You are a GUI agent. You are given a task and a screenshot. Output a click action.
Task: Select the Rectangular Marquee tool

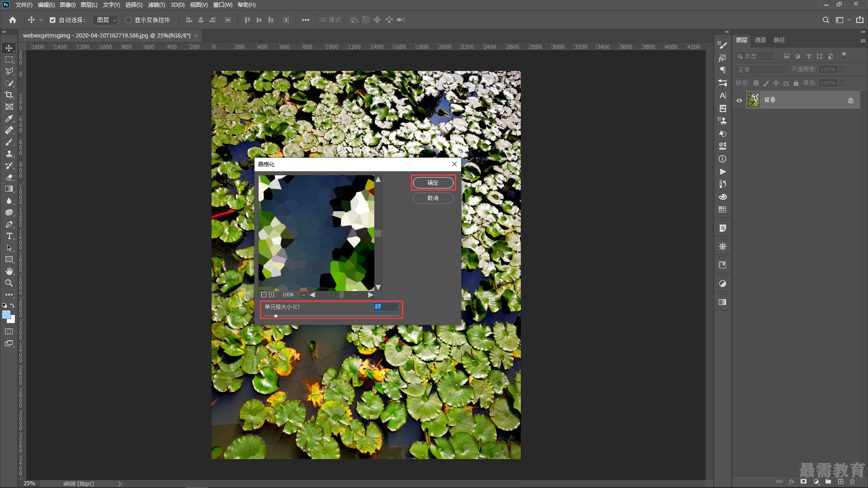tap(9, 60)
